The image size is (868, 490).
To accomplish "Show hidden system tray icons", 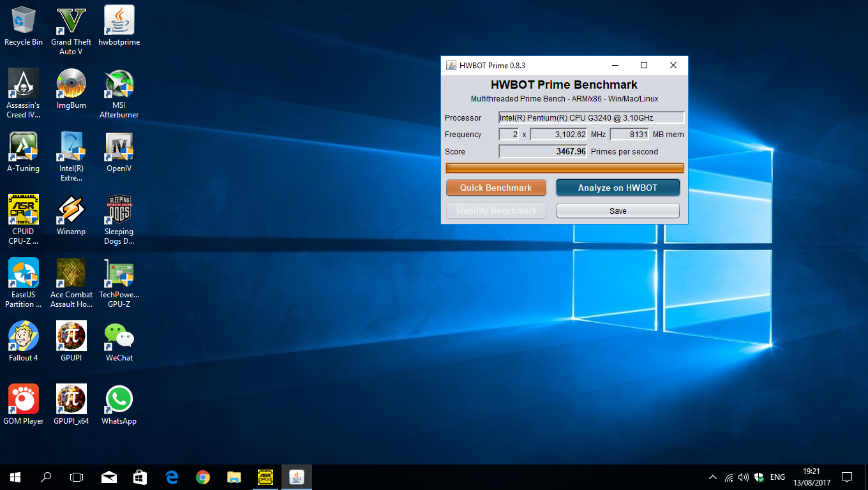I will pos(713,477).
